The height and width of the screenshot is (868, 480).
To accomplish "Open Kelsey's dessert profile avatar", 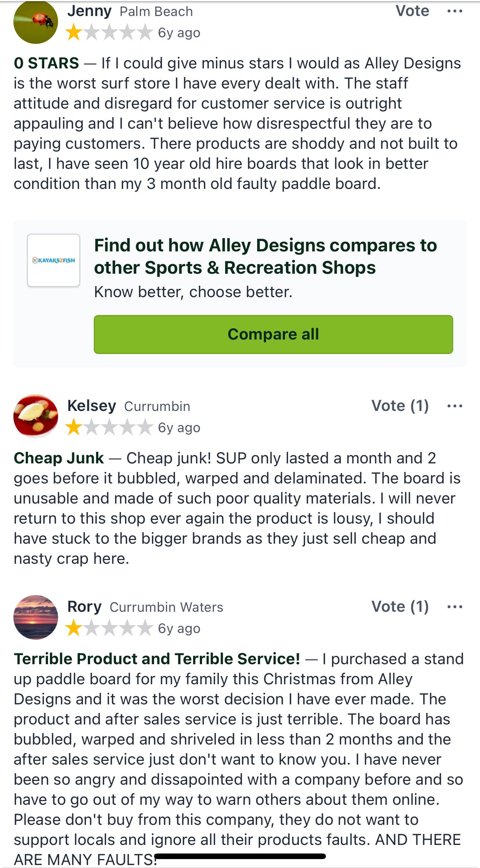I will point(36,416).
